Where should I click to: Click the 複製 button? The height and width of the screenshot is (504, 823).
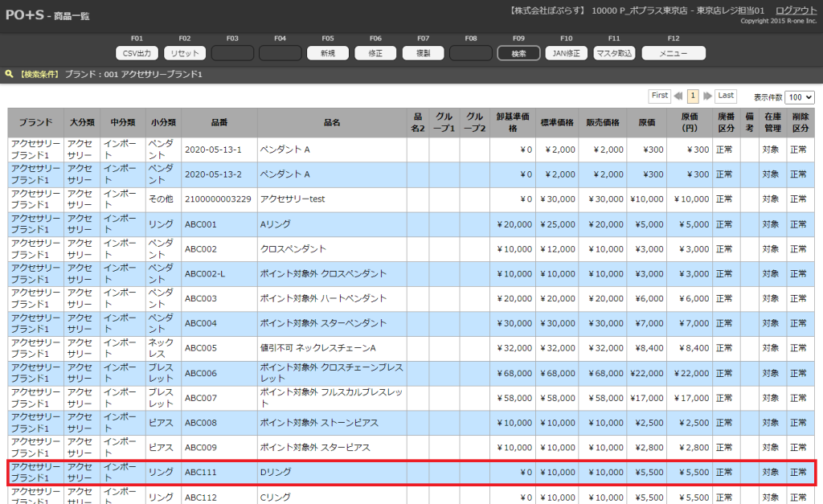click(x=423, y=54)
